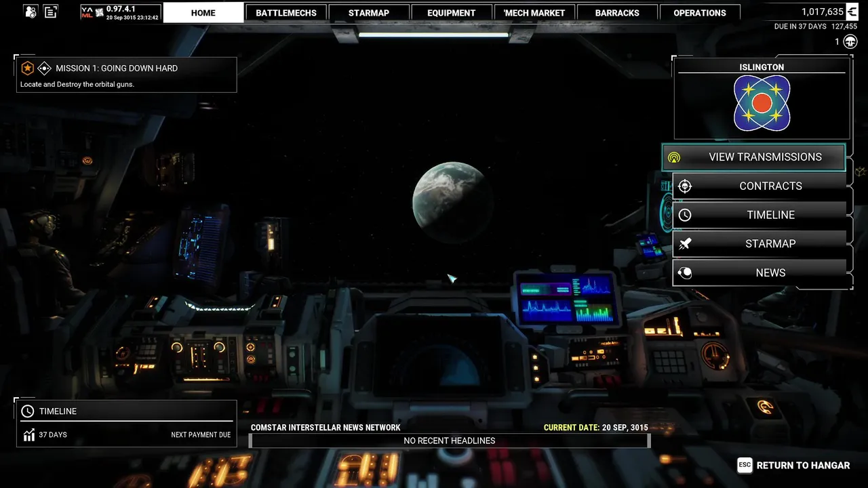Switch to the Home tab

203,12
